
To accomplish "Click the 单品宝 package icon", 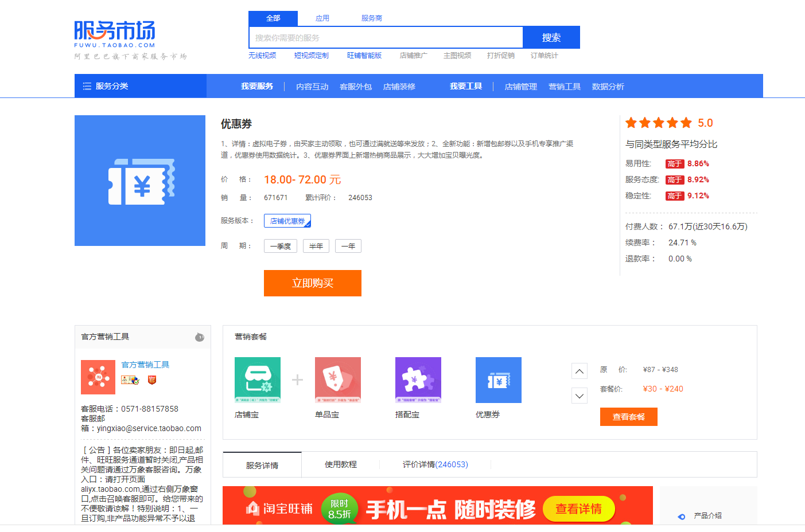I will click(x=338, y=380).
